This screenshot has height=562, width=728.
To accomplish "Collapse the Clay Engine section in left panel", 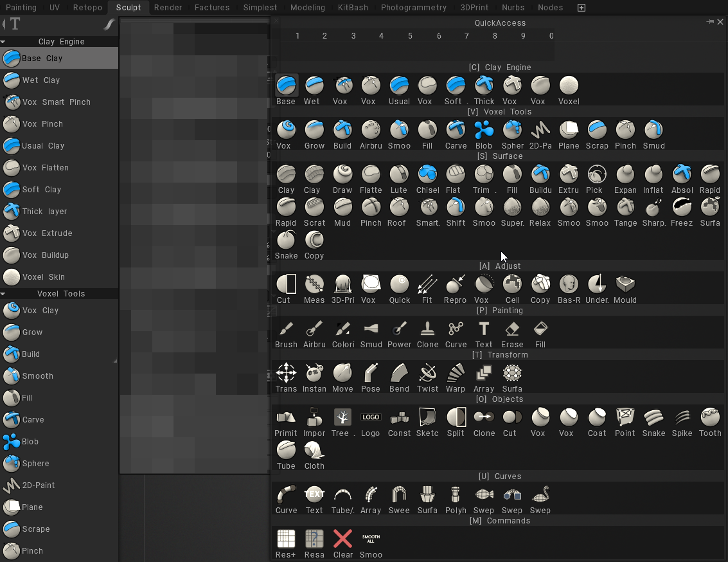I will tap(3, 42).
